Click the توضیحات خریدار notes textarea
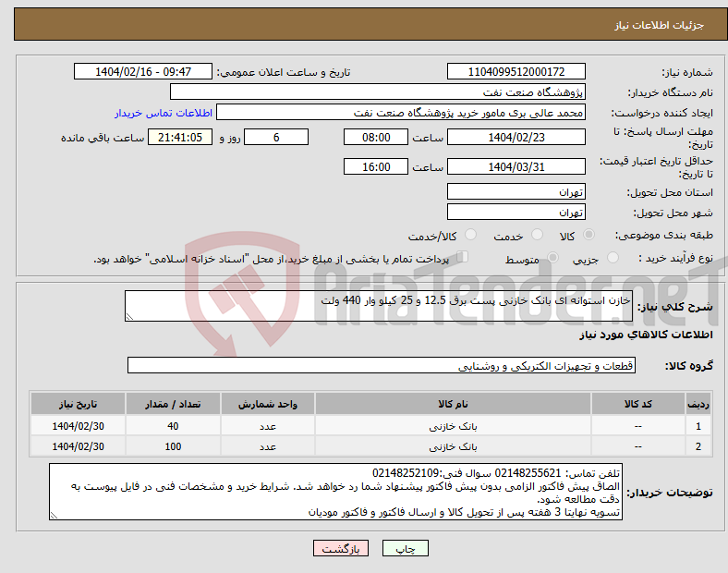The image size is (728, 573). pos(335,492)
